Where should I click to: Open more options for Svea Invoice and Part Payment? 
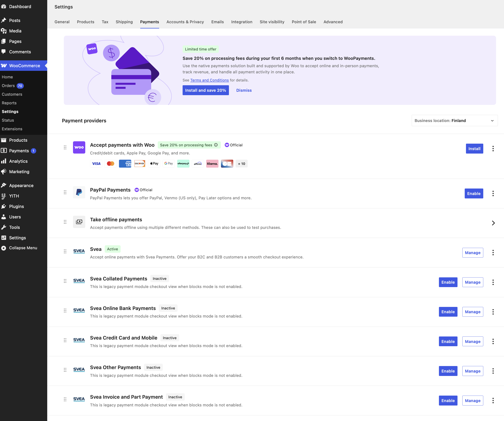(x=493, y=400)
